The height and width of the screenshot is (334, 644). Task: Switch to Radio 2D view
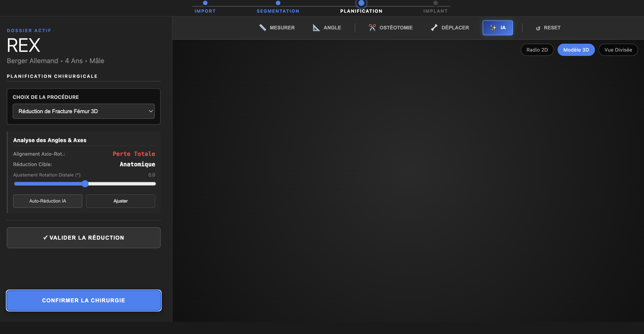tap(537, 50)
